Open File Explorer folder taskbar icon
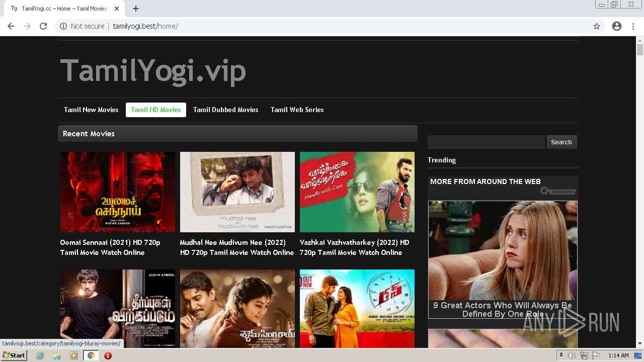Viewport: 644px width, 362px height. pyautogui.click(x=57, y=355)
